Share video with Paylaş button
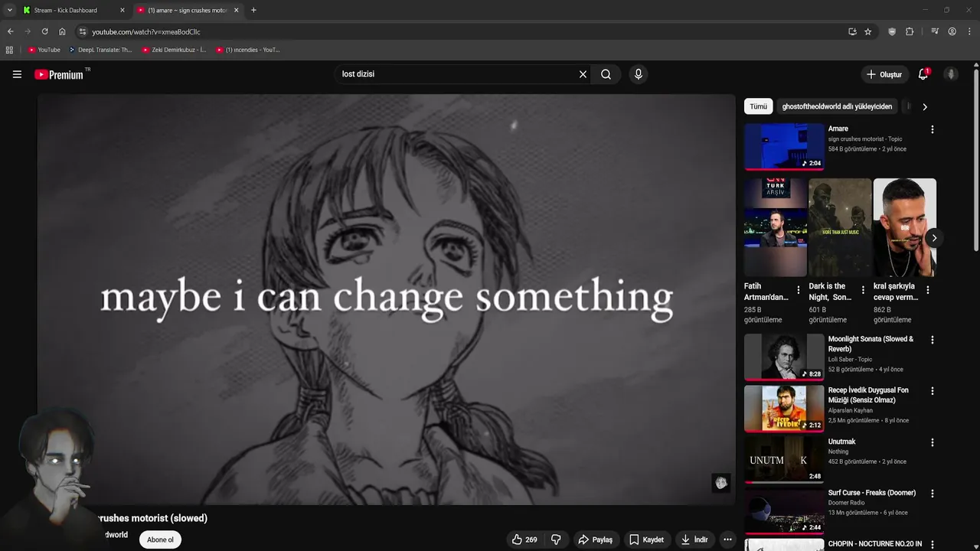Screen dimensions: 980x551 [x=595, y=540]
